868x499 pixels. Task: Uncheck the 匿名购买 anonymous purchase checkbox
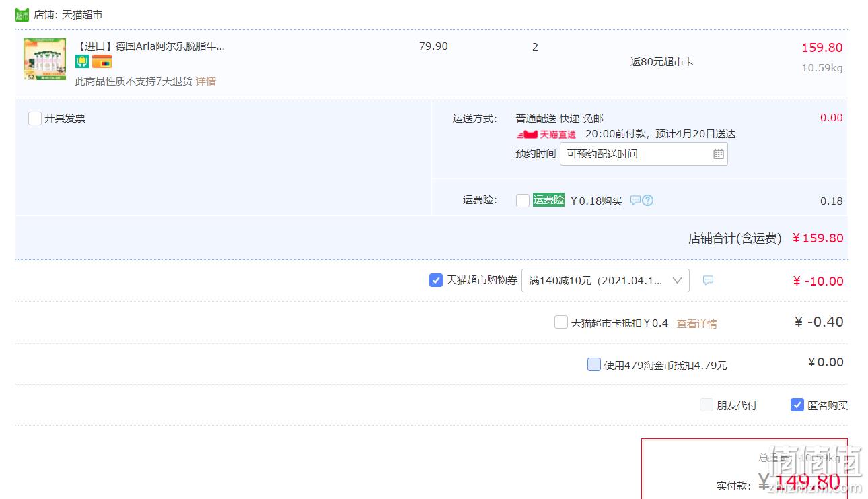click(797, 405)
